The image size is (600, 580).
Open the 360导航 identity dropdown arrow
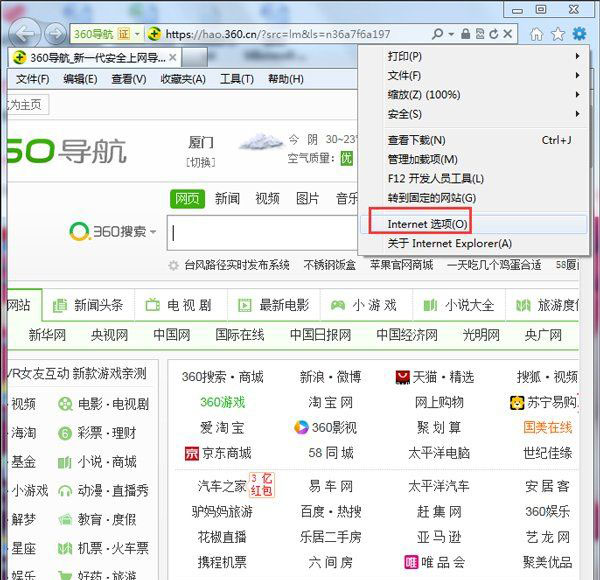pyautogui.click(x=137, y=34)
